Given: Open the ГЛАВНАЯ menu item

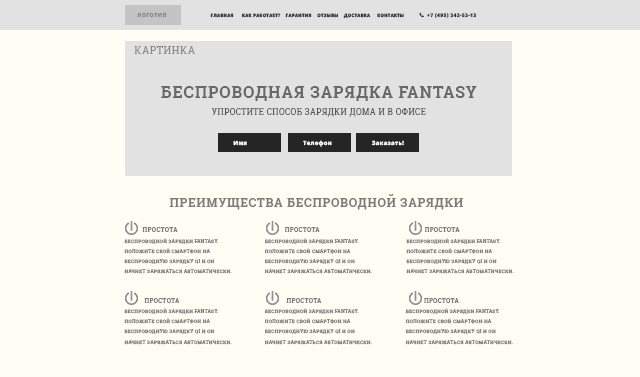Looking at the screenshot, I should [222, 16].
